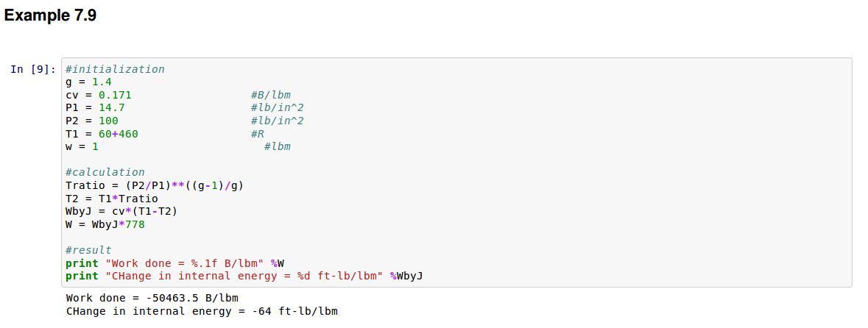Click the #lbm unit comment
The width and height of the screenshot is (868, 328).
click(277, 146)
